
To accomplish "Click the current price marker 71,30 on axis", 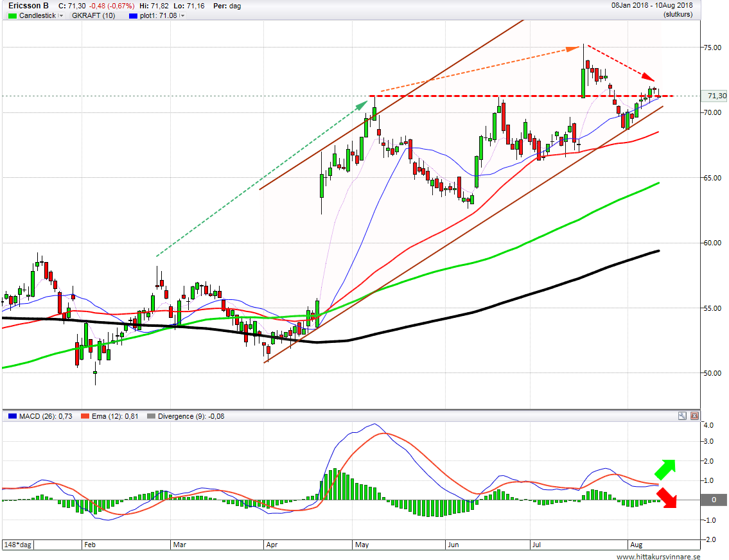I will click(715, 96).
